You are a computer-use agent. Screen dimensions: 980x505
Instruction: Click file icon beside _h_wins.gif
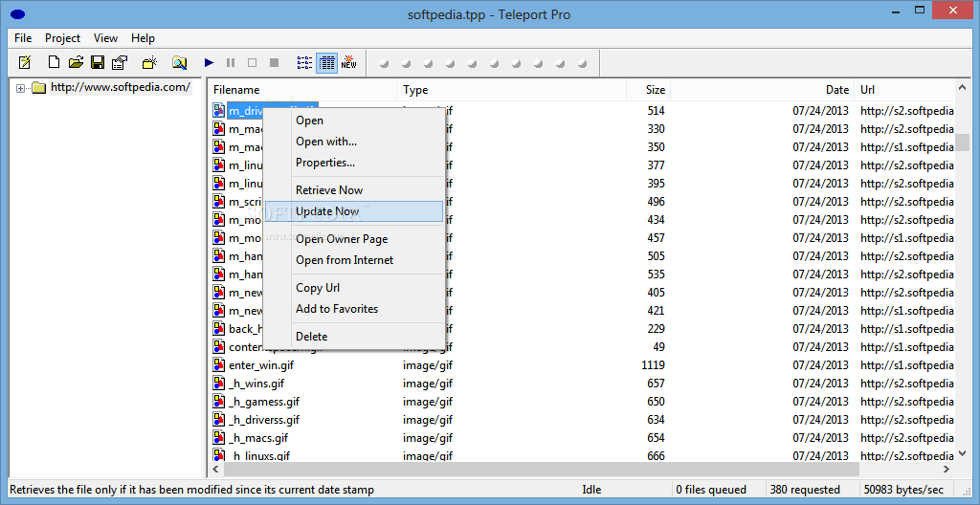(219, 384)
